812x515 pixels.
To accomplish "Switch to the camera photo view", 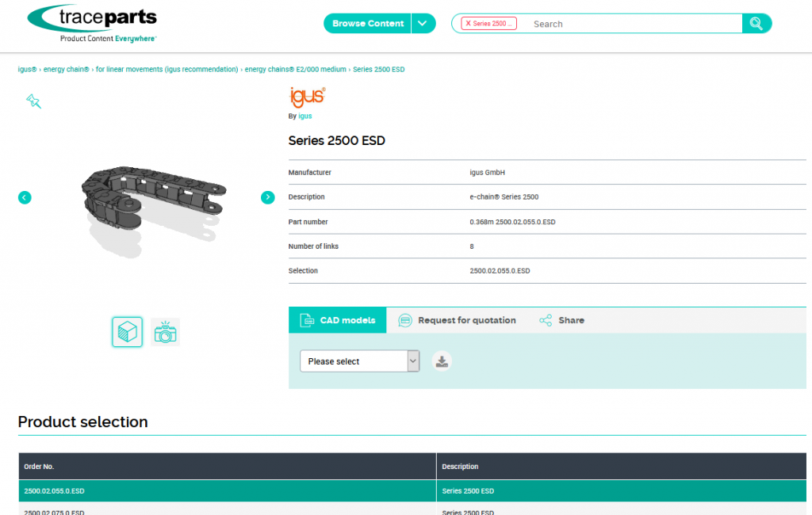I will pyautogui.click(x=165, y=331).
